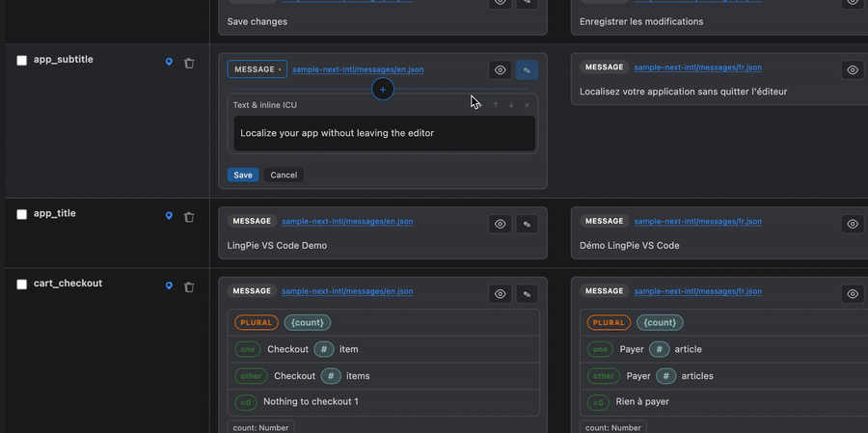
Task: Click the locate pin icon for app_subtitle
Action: point(169,62)
